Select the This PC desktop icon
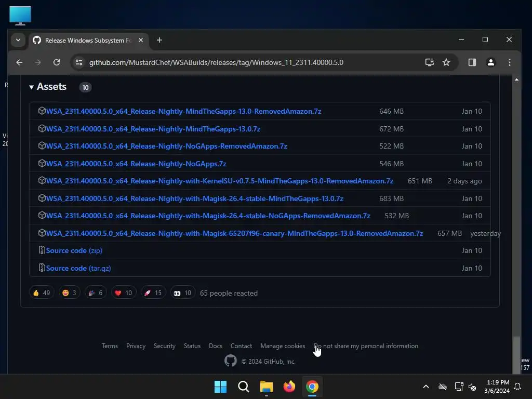 tap(20, 16)
